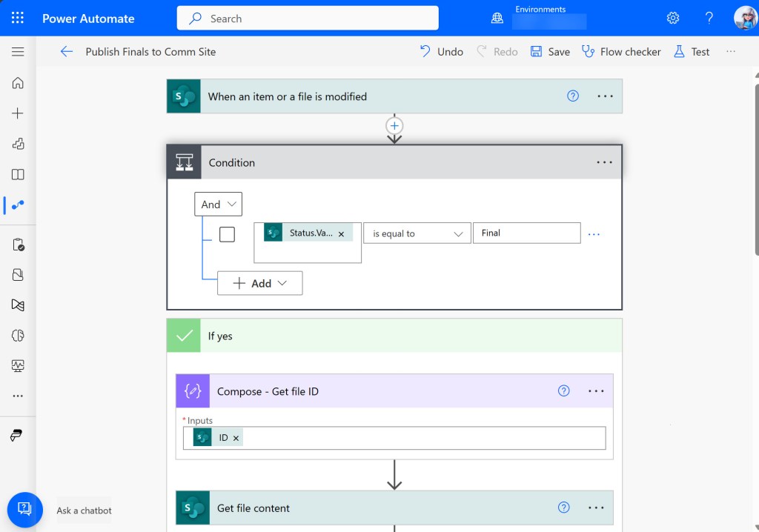Save the flow

pyautogui.click(x=550, y=52)
